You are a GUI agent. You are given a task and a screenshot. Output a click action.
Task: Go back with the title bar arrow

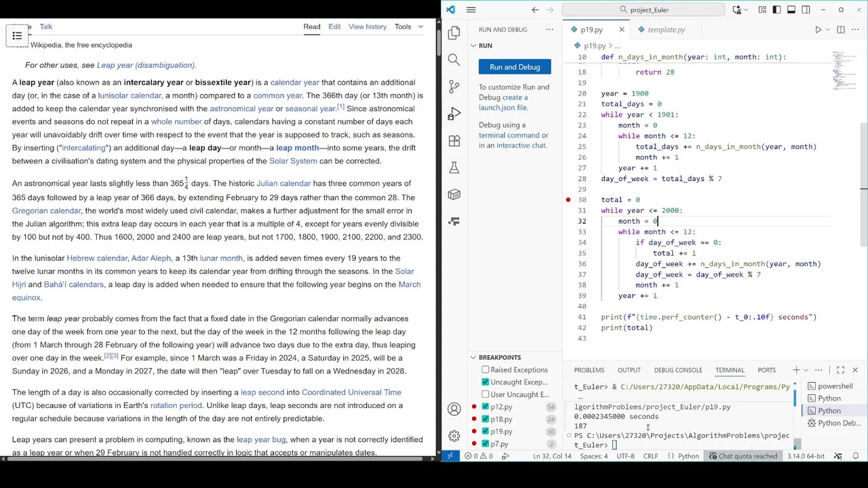535,9
